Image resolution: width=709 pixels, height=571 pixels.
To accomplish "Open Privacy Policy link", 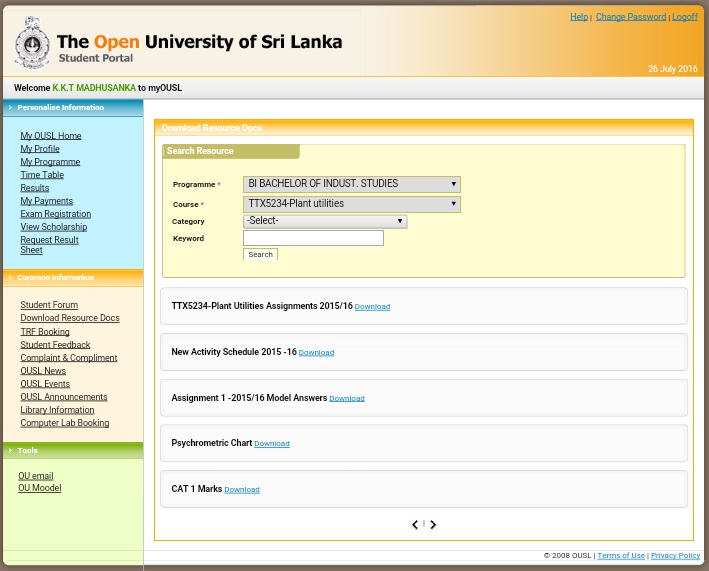I will [675, 556].
